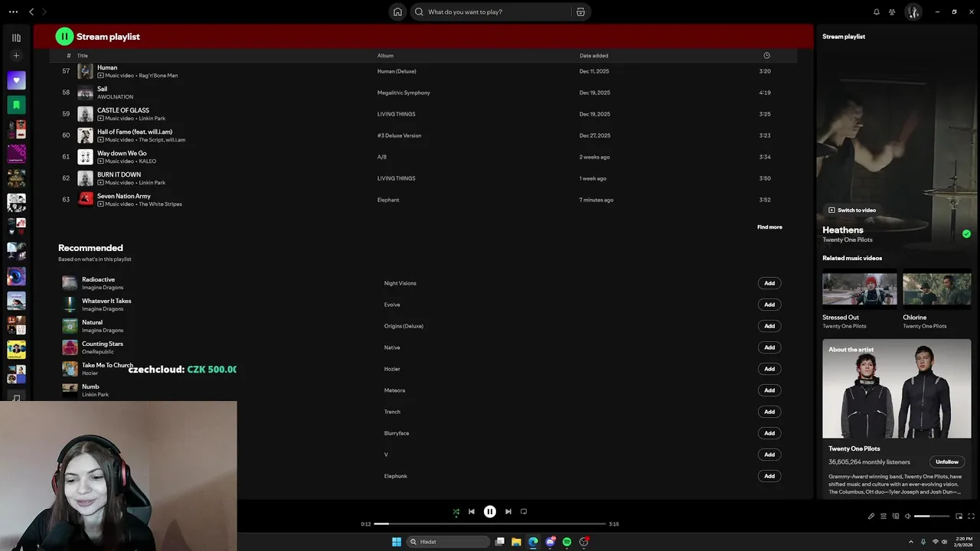This screenshot has width=980, height=551.
Task: Open Liked Songs in the sidebar
Action: [x=16, y=80]
